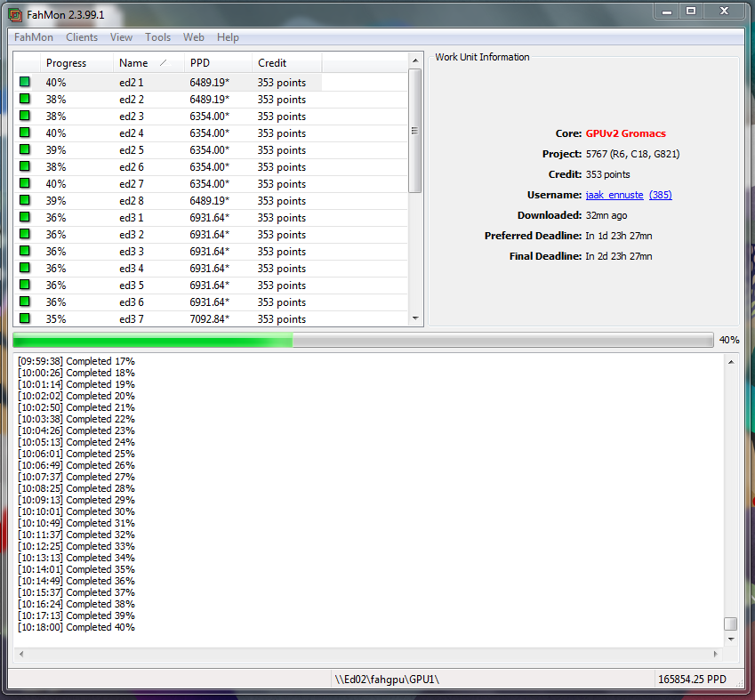The width and height of the screenshot is (755, 700).
Task: Click the green status icon for ed3 7
Action: [x=25, y=318]
